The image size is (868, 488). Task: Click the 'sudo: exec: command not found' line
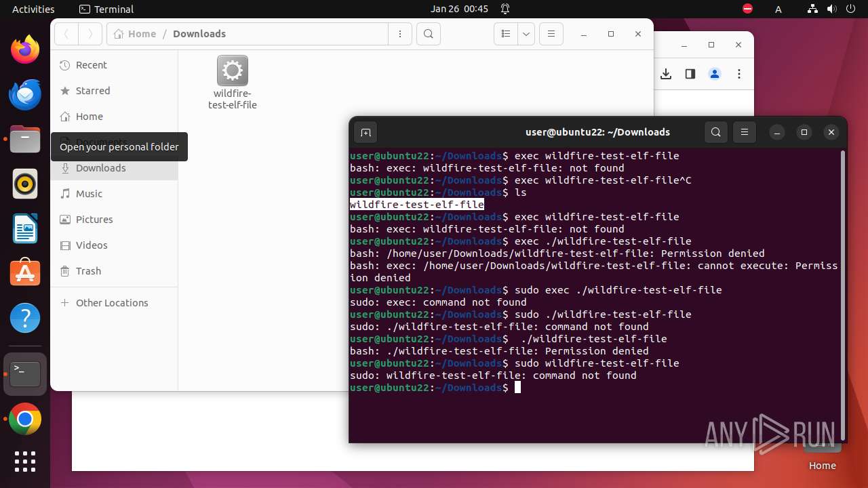click(x=438, y=302)
